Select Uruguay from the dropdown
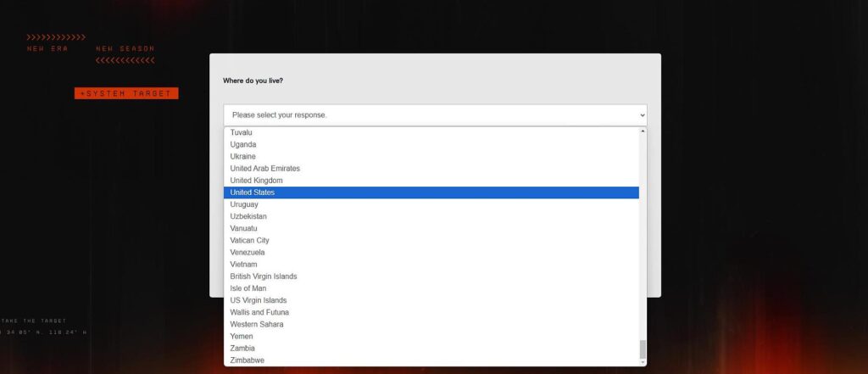The height and width of the screenshot is (374, 868). [244, 204]
